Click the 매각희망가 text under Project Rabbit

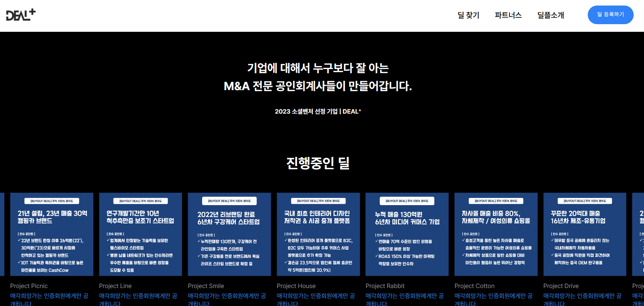(405, 299)
